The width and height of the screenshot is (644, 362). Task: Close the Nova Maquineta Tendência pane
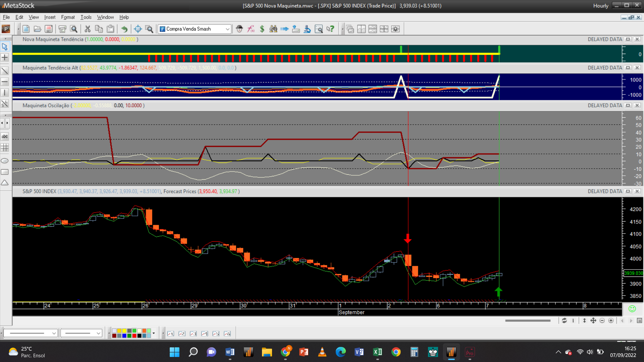(x=637, y=40)
